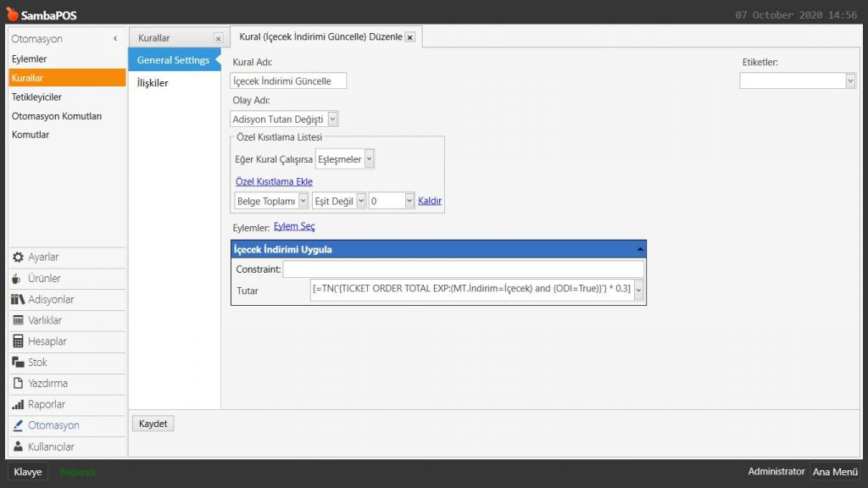Click the Varlıklar table icon
Image resolution: width=868 pixels, height=488 pixels.
(18, 320)
